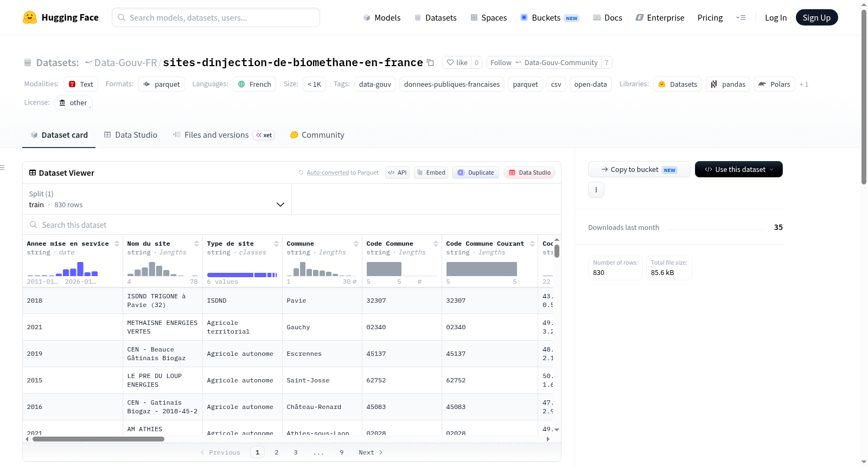Sort by Code Commune Courant column

click(532, 244)
